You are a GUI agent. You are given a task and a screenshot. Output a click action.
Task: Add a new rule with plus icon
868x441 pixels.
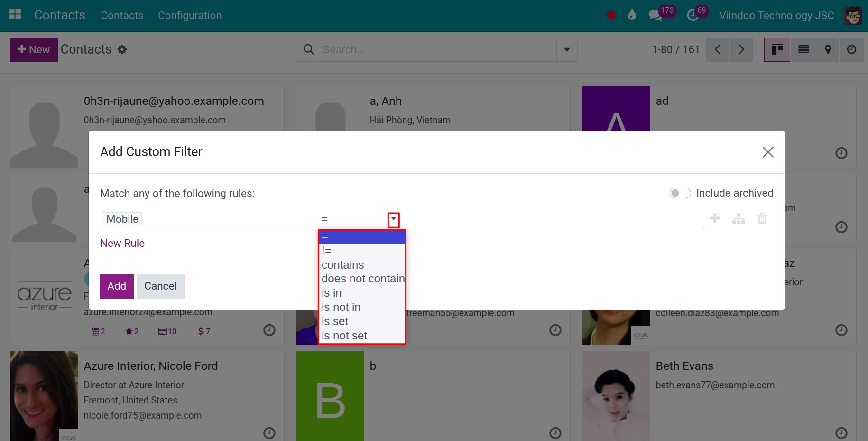(715, 218)
